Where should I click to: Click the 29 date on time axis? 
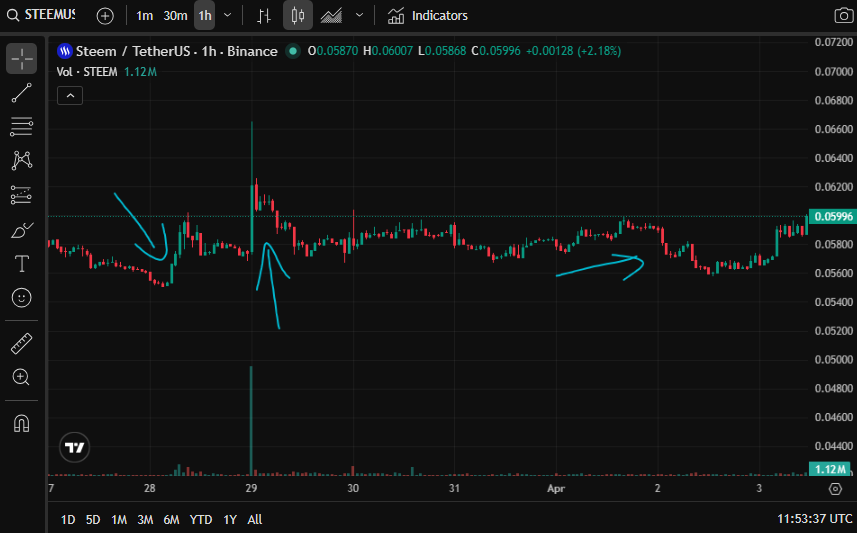(x=251, y=488)
